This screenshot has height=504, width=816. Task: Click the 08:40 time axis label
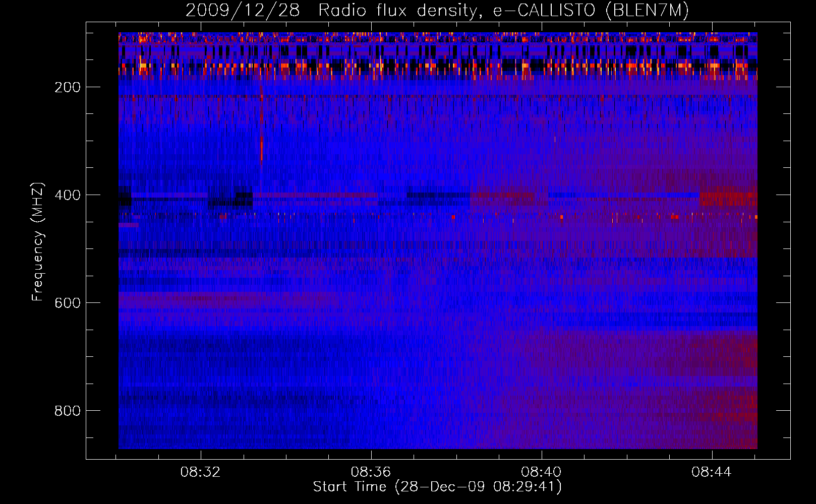point(541,472)
